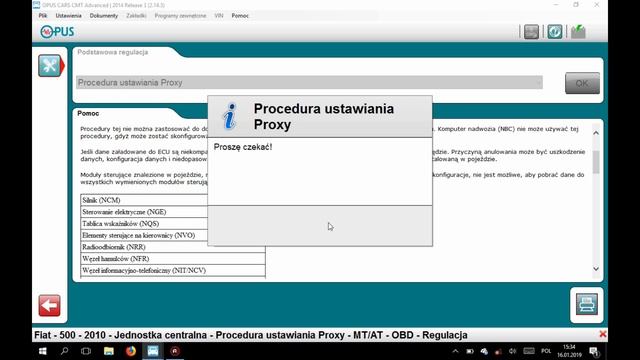Click the POL language indicator
The image size is (640, 360).
pyautogui.click(x=546, y=351)
